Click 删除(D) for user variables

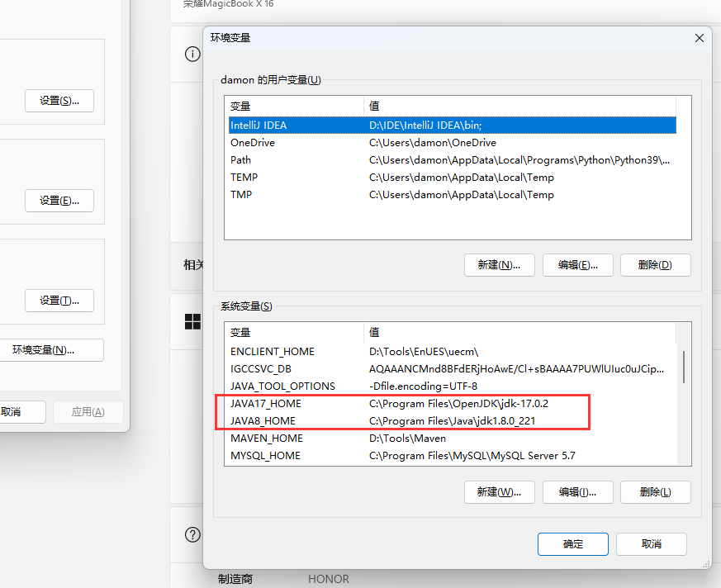(655, 265)
